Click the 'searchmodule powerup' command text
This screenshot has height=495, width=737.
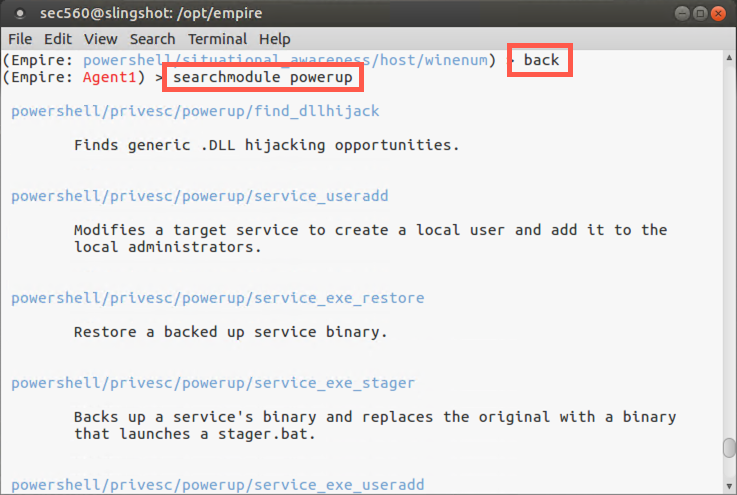[263, 77]
